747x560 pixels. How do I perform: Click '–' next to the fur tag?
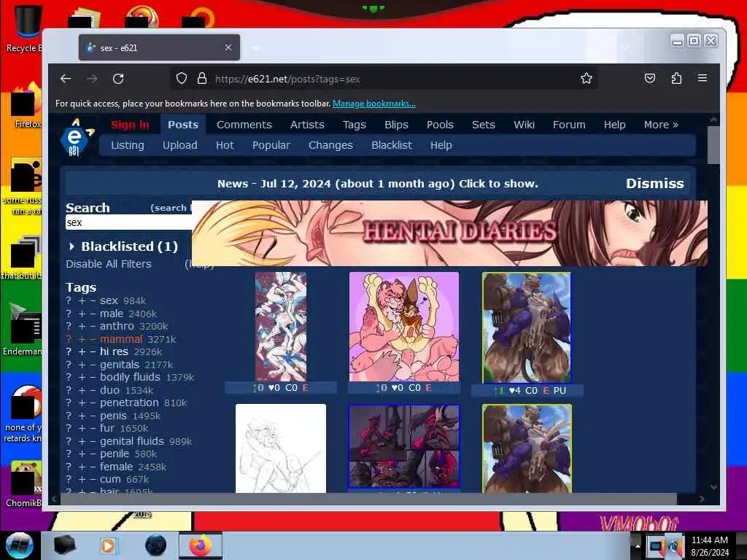[93, 429]
